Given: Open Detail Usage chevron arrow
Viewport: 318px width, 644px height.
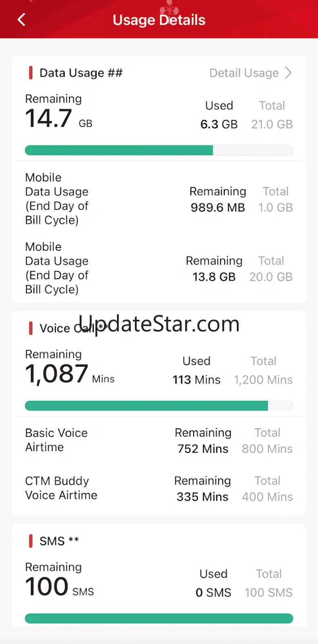Looking at the screenshot, I should coord(288,73).
